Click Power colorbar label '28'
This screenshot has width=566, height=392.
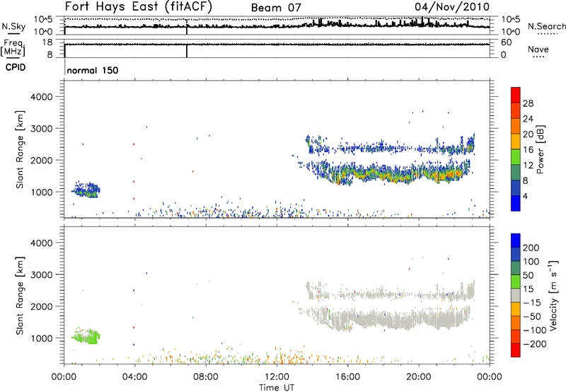point(528,103)
